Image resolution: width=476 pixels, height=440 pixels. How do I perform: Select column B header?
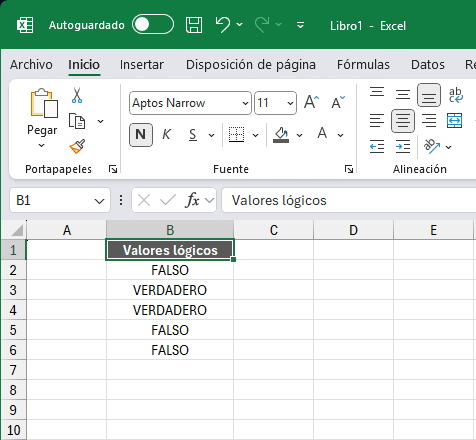(x=170, y=230)
